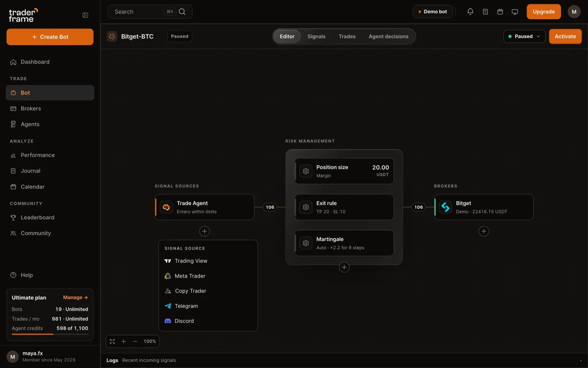
Task: Click the Bitget broker logo icon
Action: click(445, 207)
